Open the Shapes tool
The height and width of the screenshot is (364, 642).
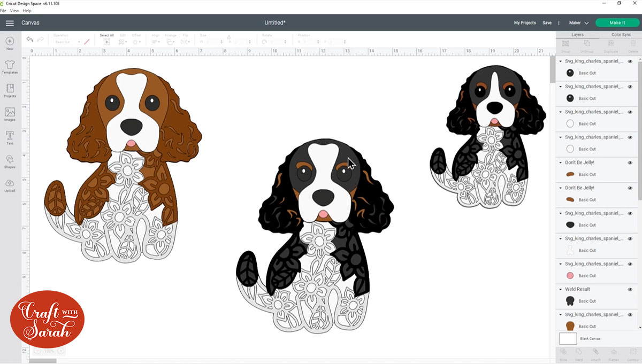click(x=10, y=161)
